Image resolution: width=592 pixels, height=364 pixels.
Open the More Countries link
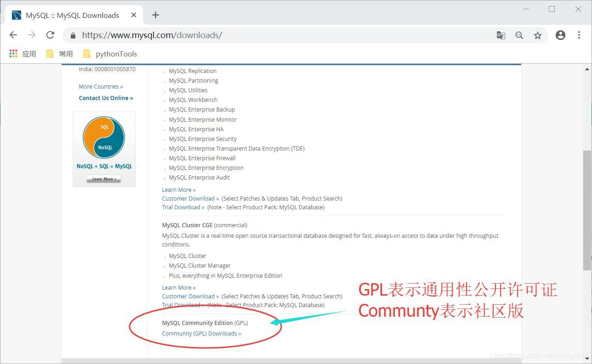pyautogui.click(x=101, y=86)
